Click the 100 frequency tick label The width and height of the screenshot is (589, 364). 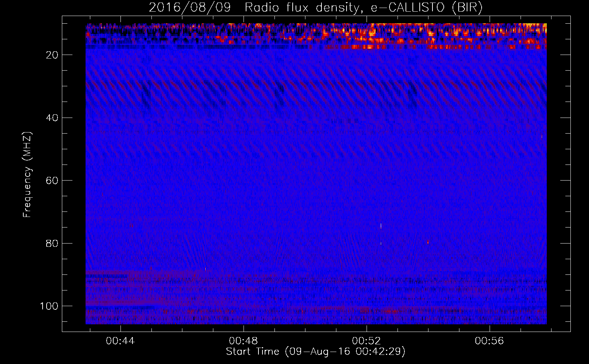(49, 306)
